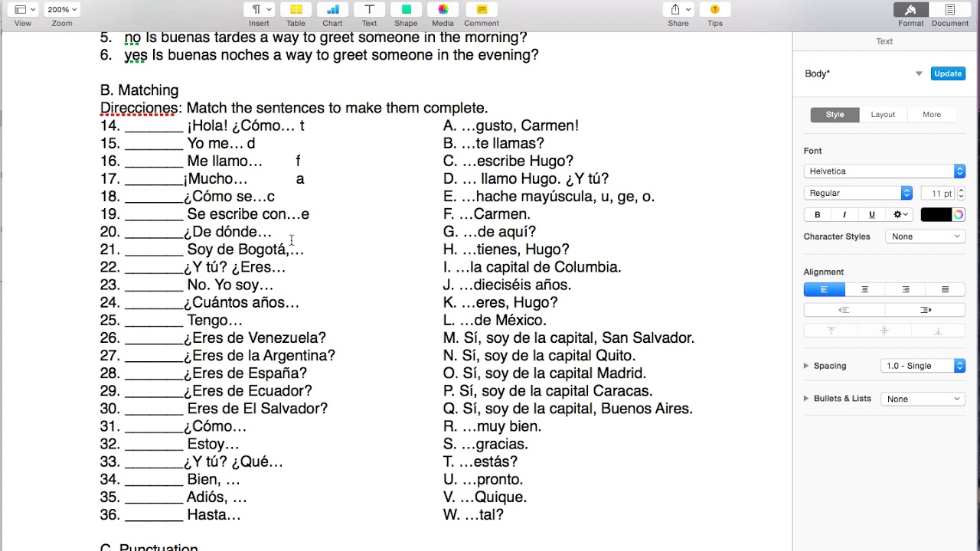Image resolution: width=980 pixels, height=551 pixels.
Task: Open the Document inspector
Action: coord(950,9)
